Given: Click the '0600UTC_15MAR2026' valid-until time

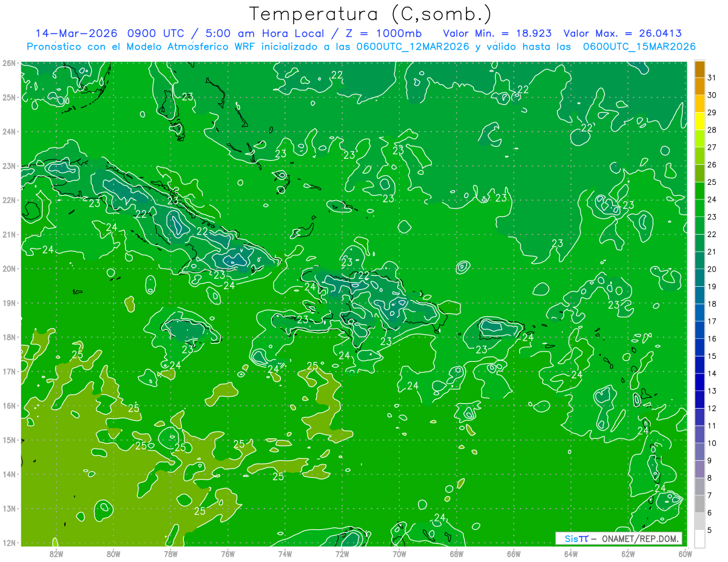Looking at the screenshot, I should click(639, 47).
